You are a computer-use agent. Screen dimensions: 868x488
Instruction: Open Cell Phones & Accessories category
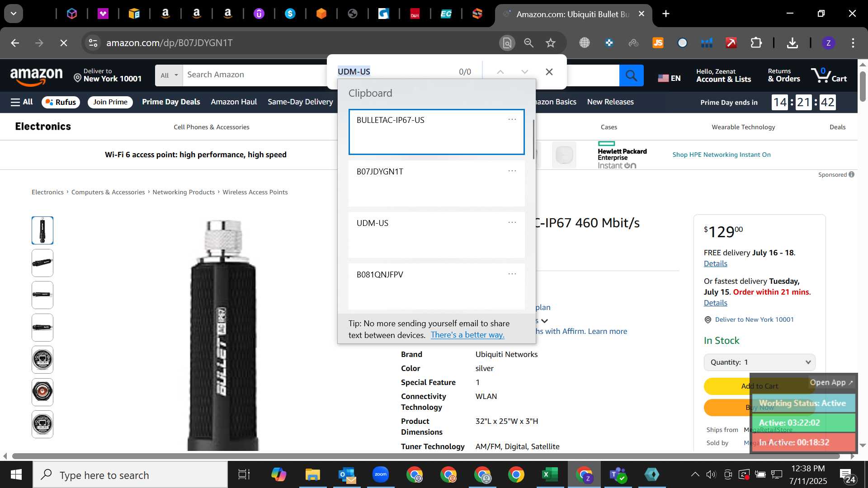tap(212, 127)
